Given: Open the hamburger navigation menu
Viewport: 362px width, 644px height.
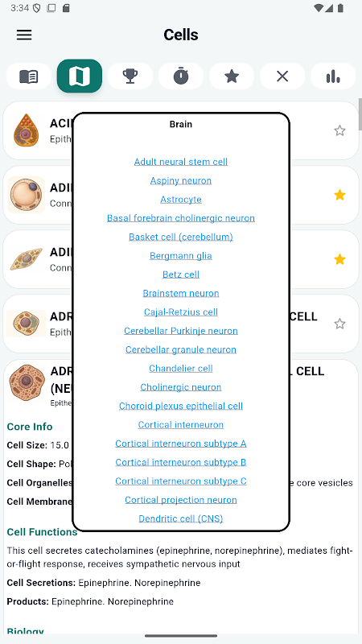Looking at the screenshot, I should pos(24,35).
